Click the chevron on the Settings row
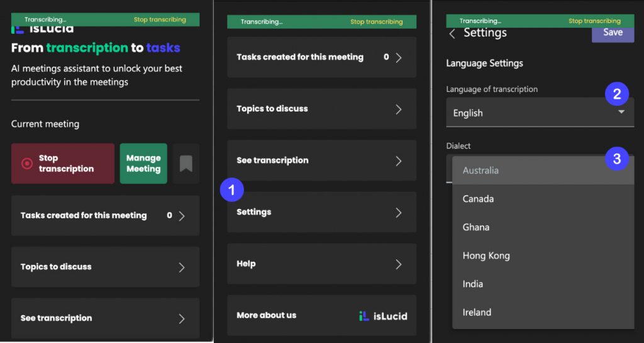This screenshot has width=644, height=343. point(398,213)
